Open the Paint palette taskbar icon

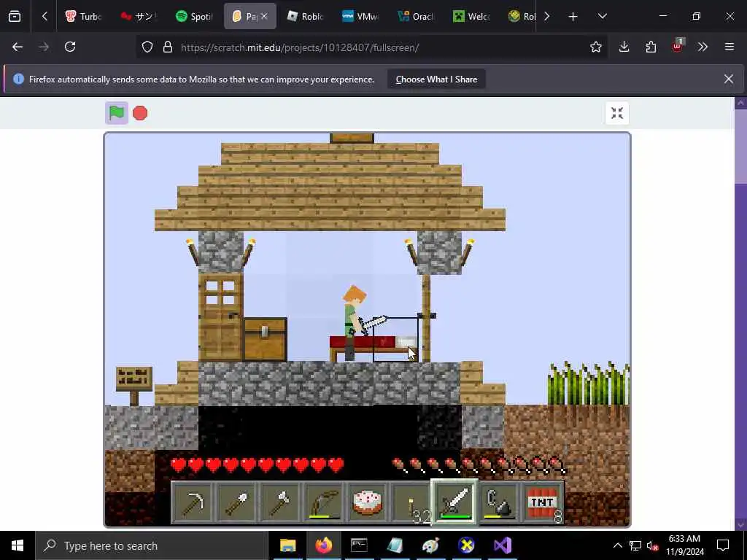(430, 545)
